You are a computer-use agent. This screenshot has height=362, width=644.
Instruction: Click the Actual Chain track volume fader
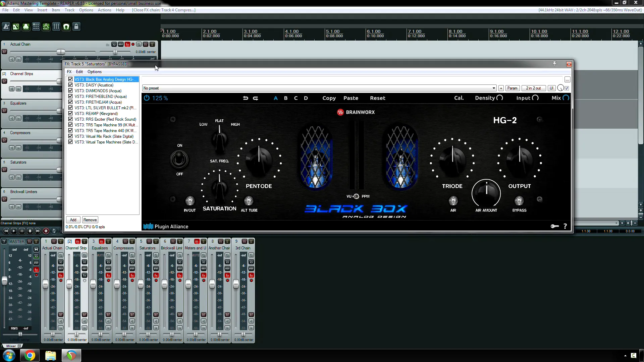click(61, 52)
